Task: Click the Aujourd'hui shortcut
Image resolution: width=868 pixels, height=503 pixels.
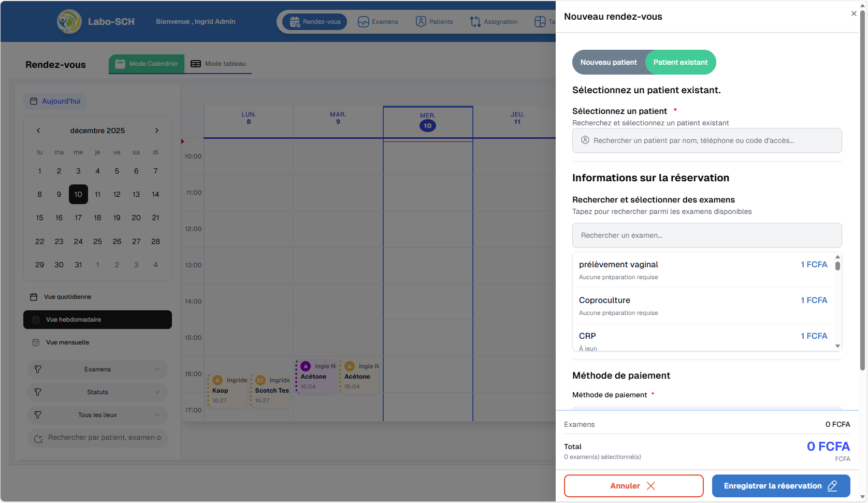Action: 55,101
